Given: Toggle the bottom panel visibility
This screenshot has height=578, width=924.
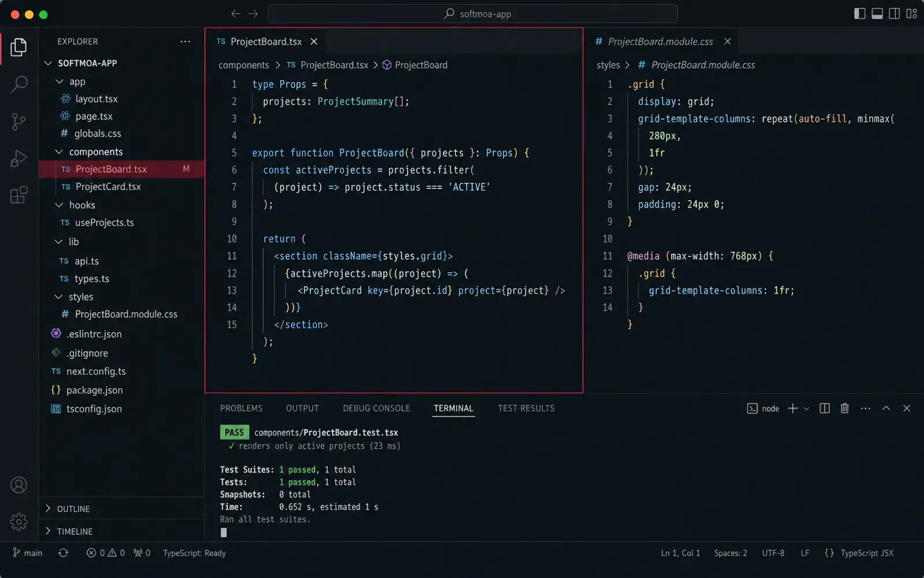Looking at the screenshot, I should coord(877,14).
